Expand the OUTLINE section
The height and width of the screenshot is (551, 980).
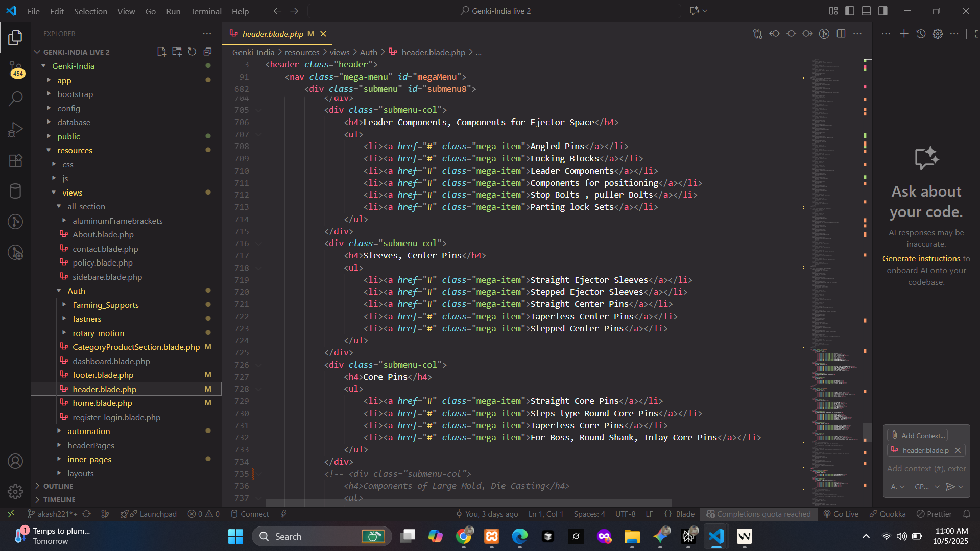pos(58,486)
